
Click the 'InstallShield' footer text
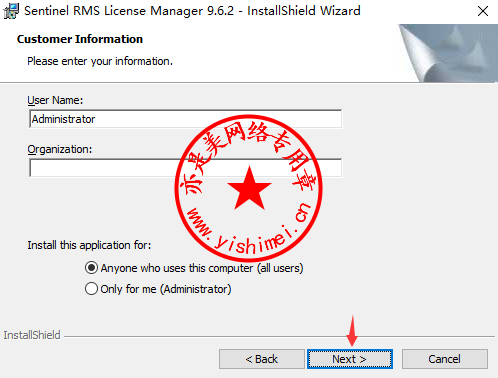(32, 335)
